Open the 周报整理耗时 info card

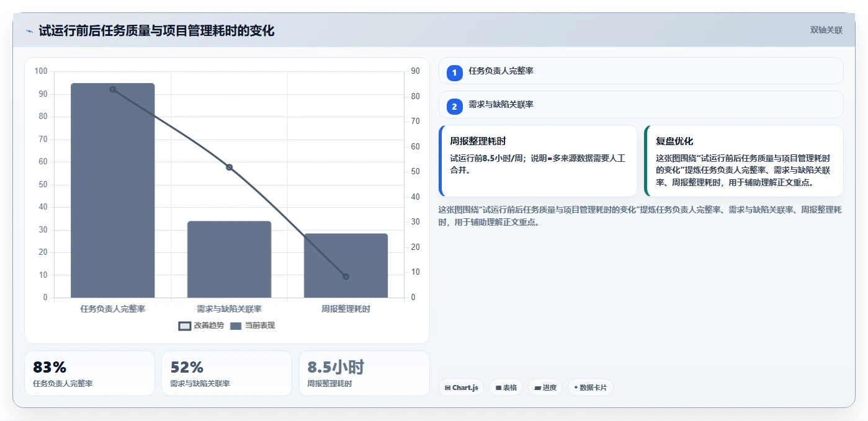point(538,161)
